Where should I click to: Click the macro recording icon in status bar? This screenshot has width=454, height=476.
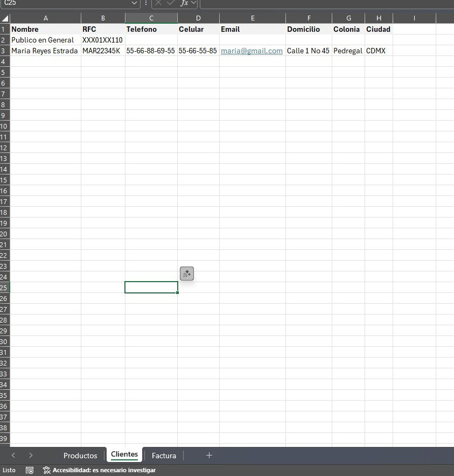pyautogui.click(x=30, y=470)
